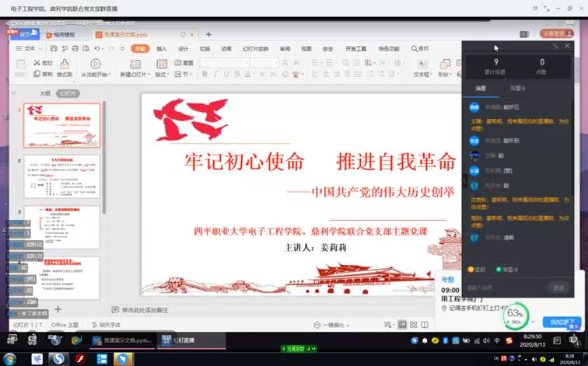Viewport: 588px width, 366px height.
Task: Switch to reading view icon in status bar
Action: (425, 324)
